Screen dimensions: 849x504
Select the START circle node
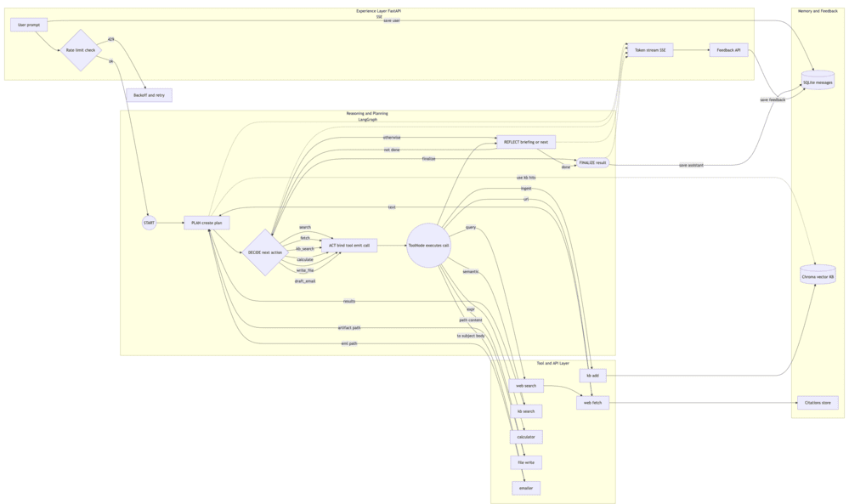[x=147, y=222]
